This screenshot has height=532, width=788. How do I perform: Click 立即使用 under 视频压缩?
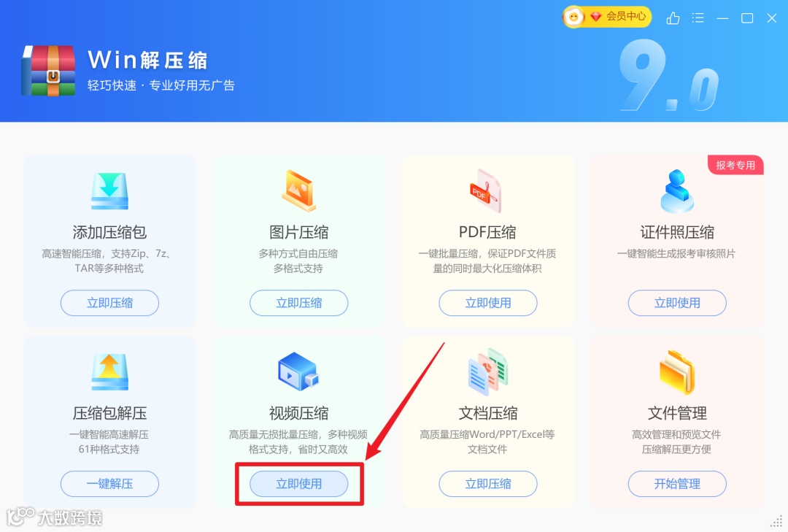pos(299,484)
